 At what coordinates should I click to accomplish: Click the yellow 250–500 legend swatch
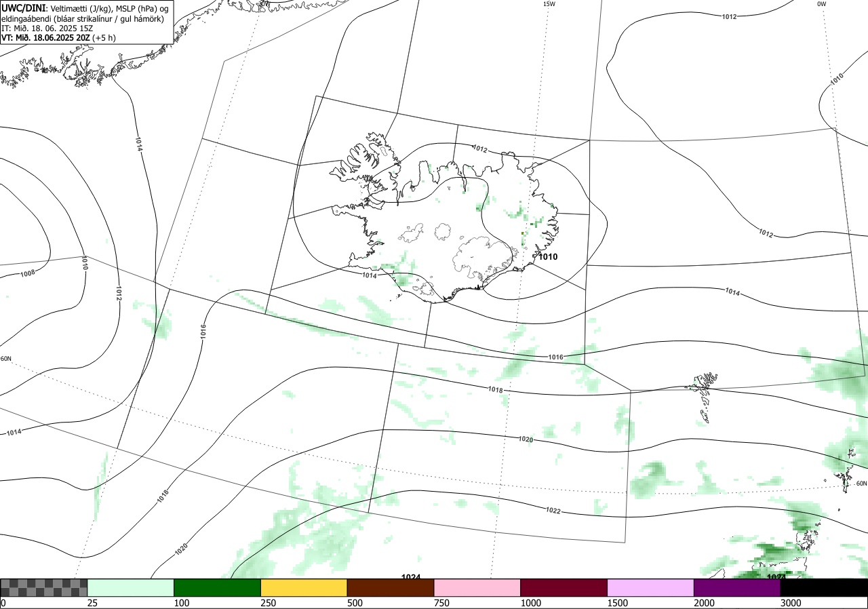click(x=304, y=587)
